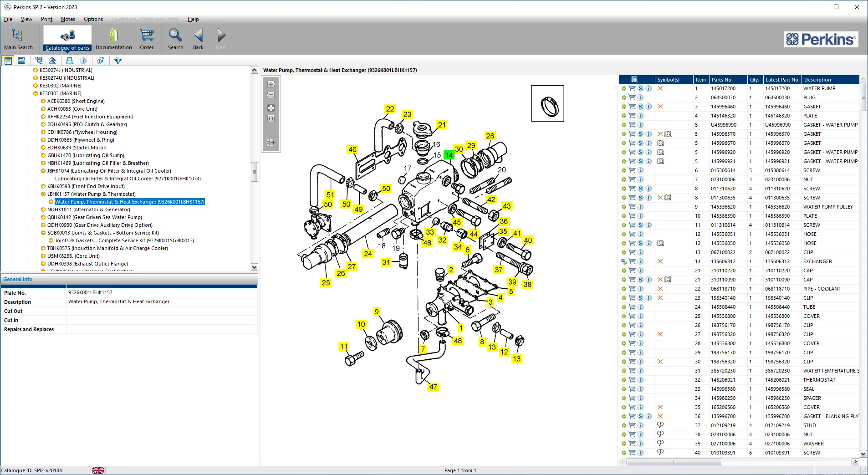Click the Perkins logo
The image size is (868, 475).
pos(821,40)
